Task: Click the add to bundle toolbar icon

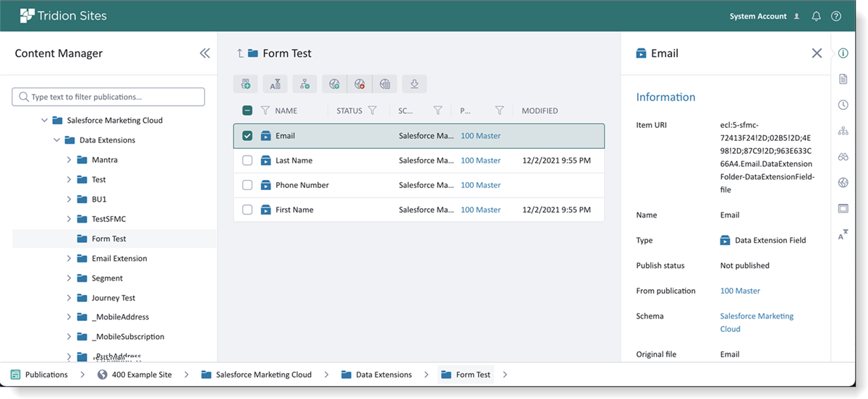Action: tap(246, 84)
